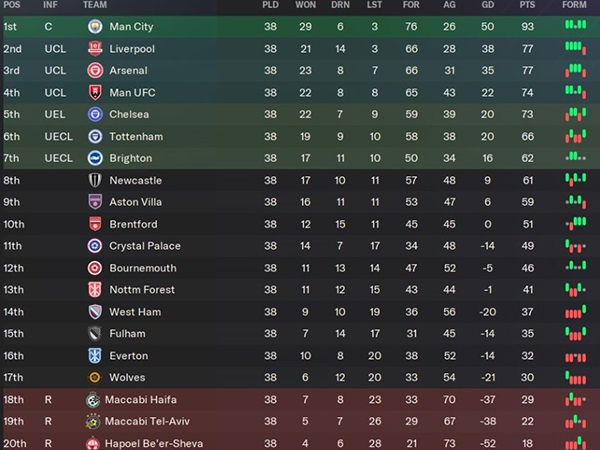Open the Tottenham team link

tap(136, 136)
